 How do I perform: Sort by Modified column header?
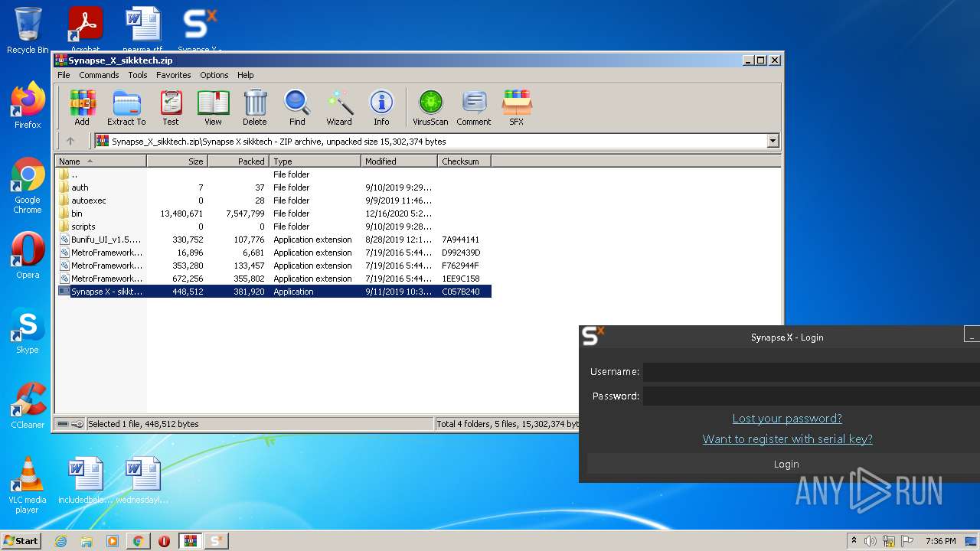pyautogui.click(x=399, y=161)
